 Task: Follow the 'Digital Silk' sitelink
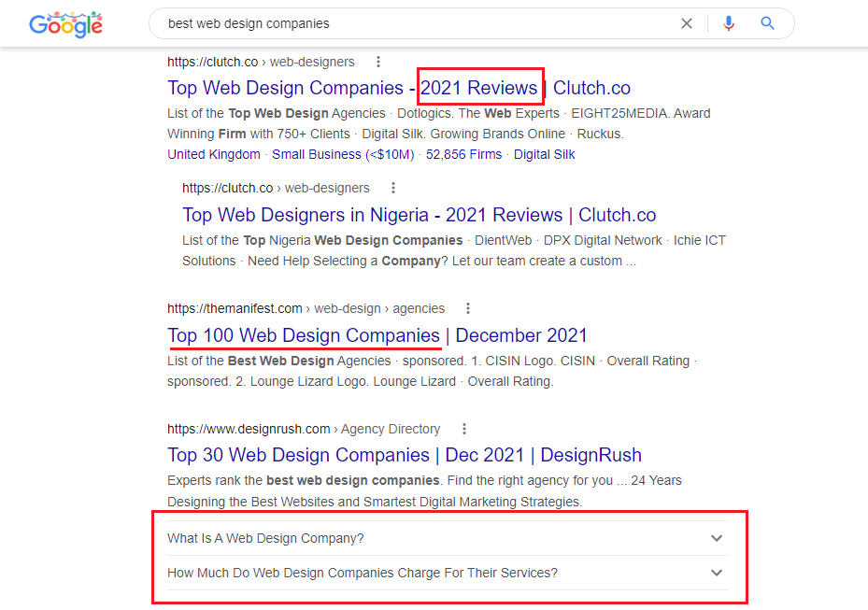coord(544,154)
